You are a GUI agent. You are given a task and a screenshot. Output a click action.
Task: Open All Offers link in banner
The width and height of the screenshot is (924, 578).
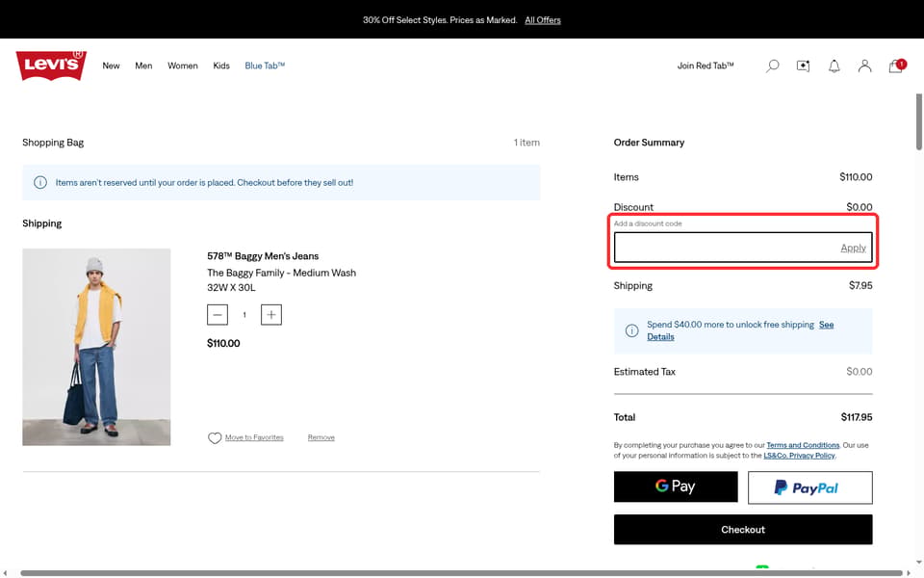543,20
